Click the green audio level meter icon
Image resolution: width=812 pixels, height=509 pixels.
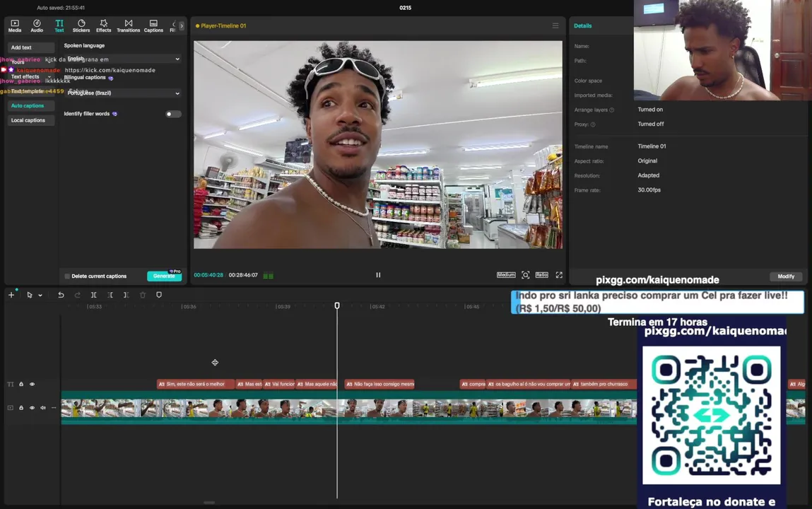tap(269, 276)
